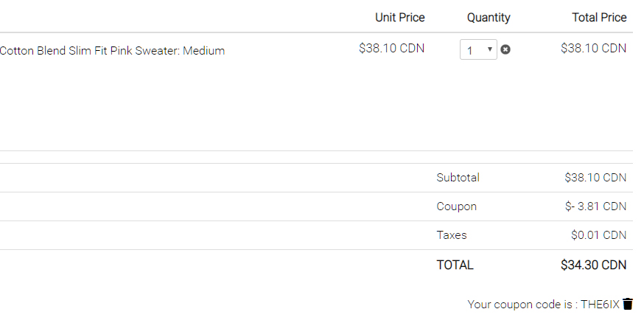Click the Unit Price column header
The image size is (644, 323).
[x=399, y=18]
